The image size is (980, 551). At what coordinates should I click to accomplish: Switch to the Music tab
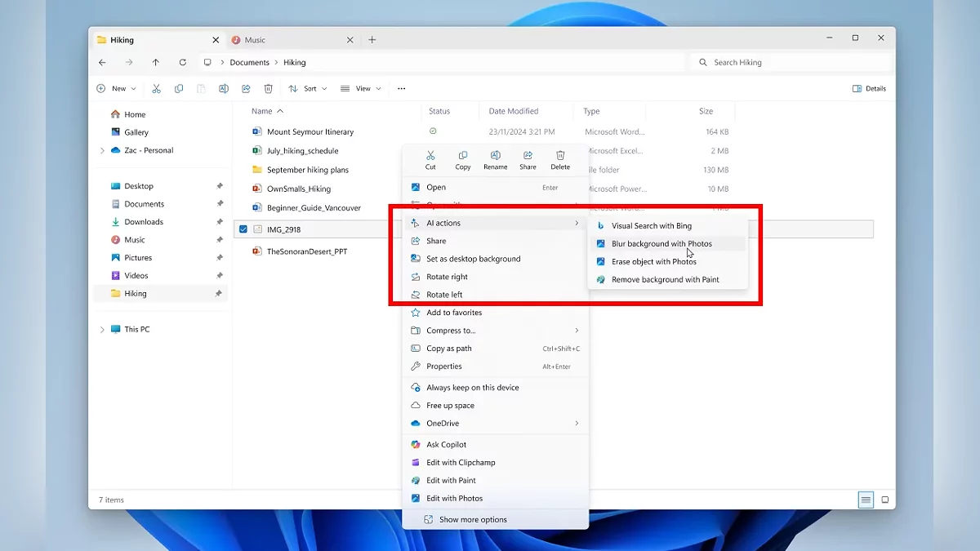(255, 40)
